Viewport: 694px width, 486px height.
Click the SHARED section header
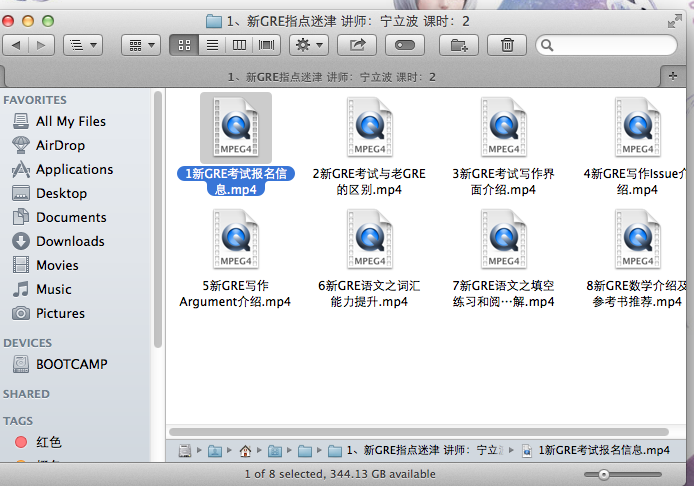coord(27,394)
